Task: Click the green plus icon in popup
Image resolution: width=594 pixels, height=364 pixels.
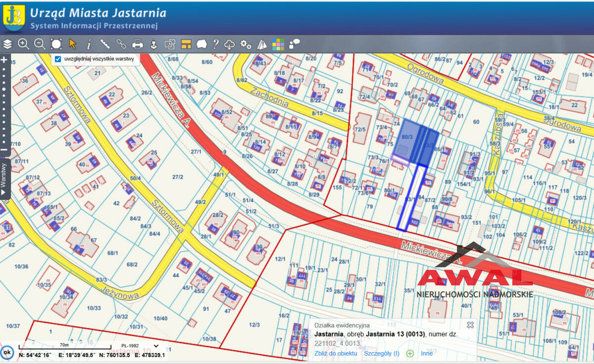Action: (x=410, y=353)
